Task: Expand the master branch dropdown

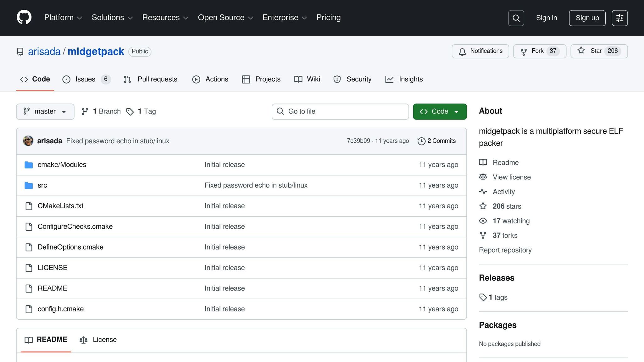Action: 45,112
